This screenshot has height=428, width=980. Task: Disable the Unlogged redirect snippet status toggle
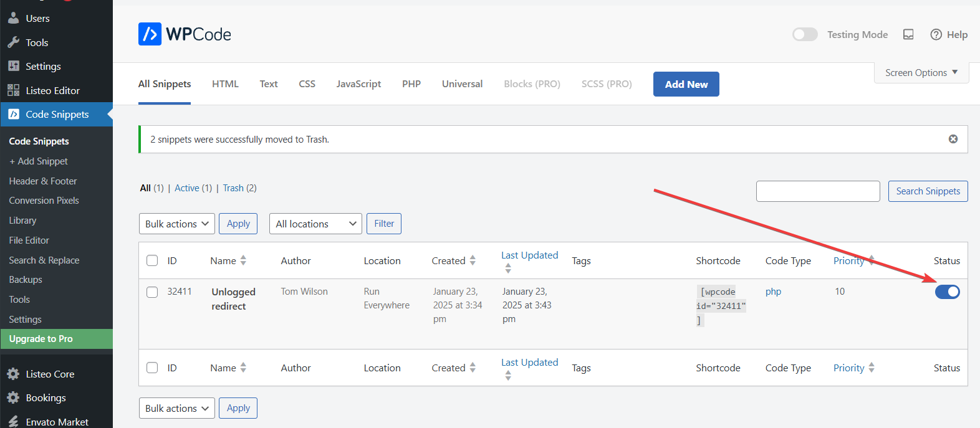[947, 292]
